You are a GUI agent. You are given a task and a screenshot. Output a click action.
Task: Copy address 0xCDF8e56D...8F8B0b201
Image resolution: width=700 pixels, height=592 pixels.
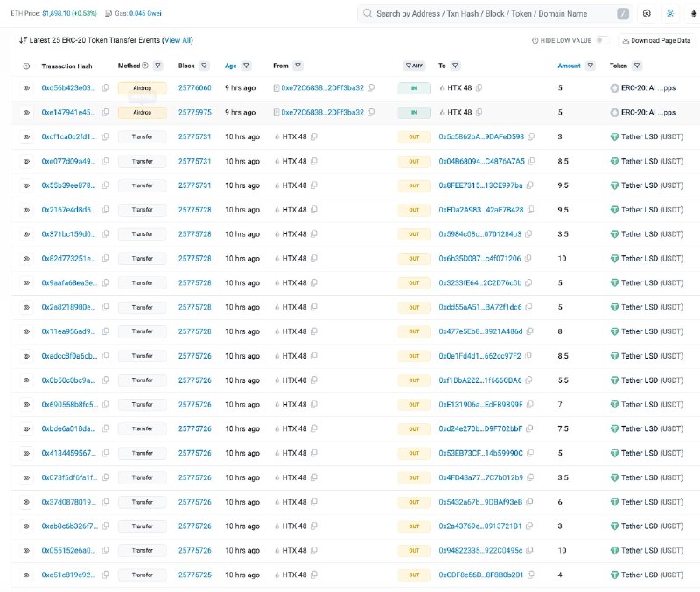pyautogui.click(x=531, y=575)
